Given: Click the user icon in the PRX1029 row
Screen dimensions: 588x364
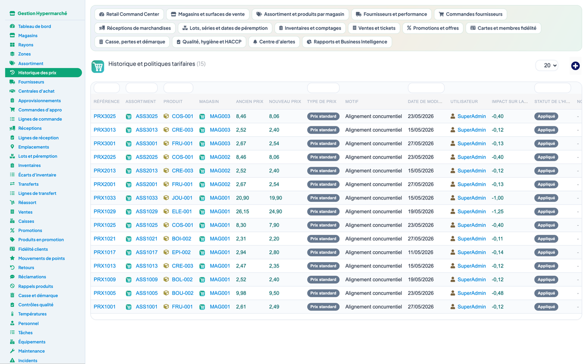Looking at the screenshot, I should [x=453, y=212].
